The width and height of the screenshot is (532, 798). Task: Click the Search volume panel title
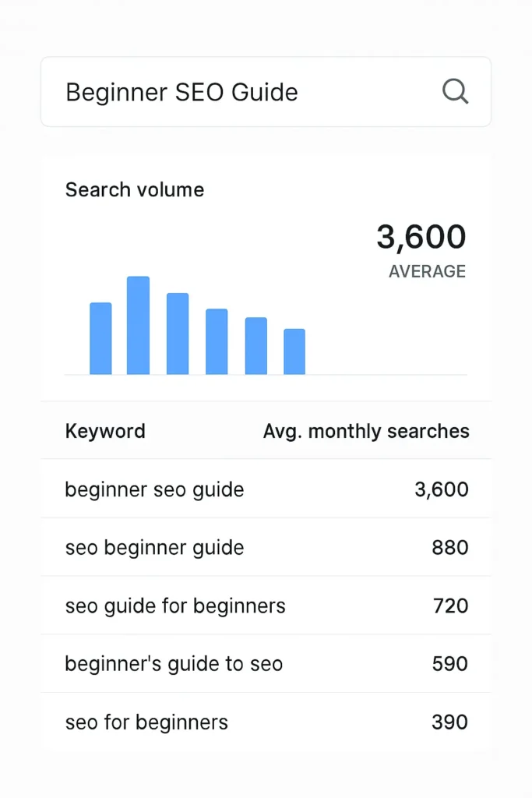134,189
